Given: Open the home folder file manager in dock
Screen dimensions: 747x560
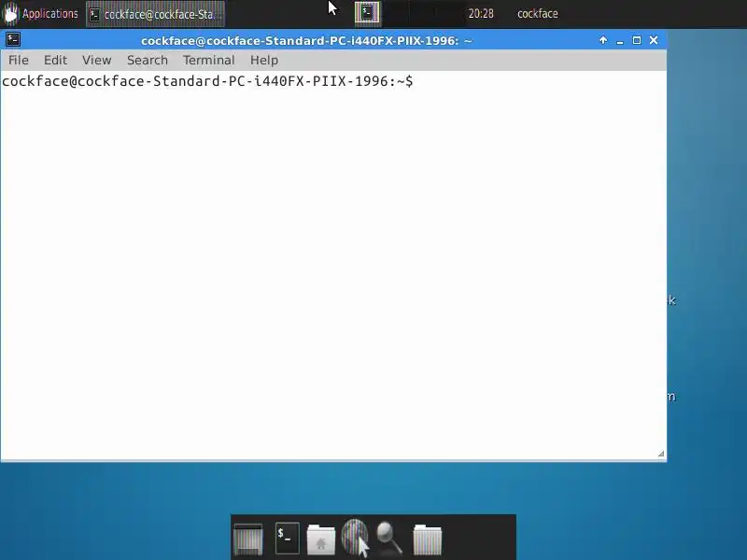Looking at the screenshot, I should (x=320, y=539).
